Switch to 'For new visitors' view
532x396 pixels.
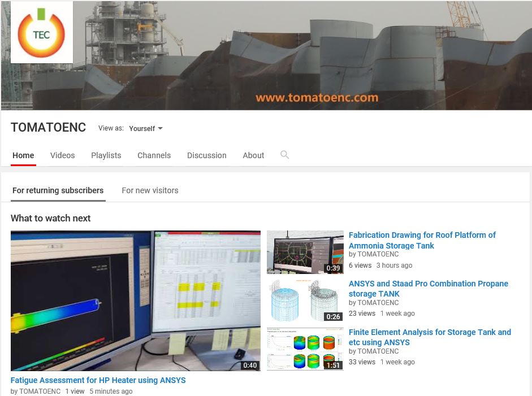[x=150, y=190]
